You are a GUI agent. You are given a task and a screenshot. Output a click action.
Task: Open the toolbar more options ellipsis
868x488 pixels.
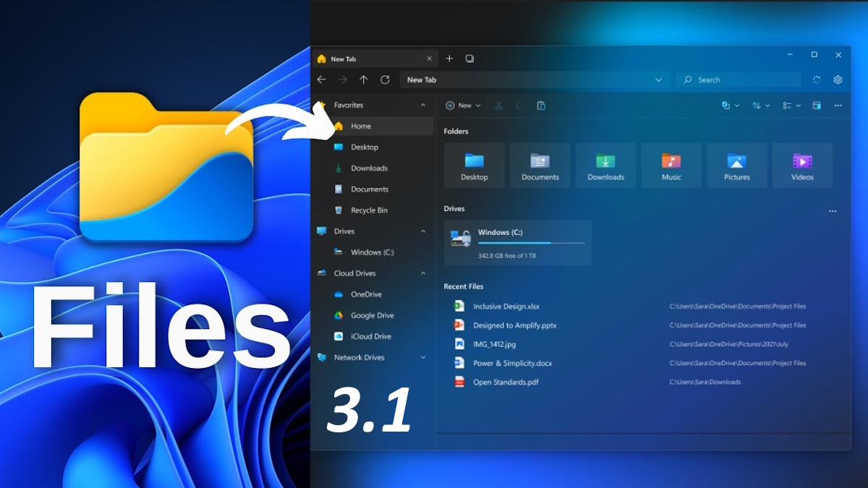838,106
